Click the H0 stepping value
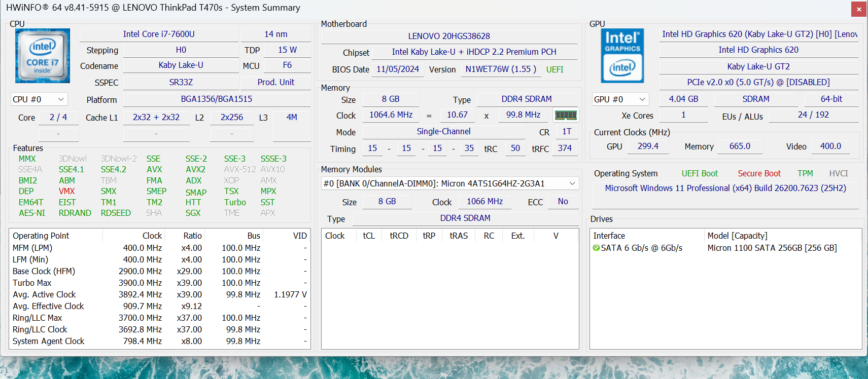Screen dimensions: 868x379 click(181, 50)
